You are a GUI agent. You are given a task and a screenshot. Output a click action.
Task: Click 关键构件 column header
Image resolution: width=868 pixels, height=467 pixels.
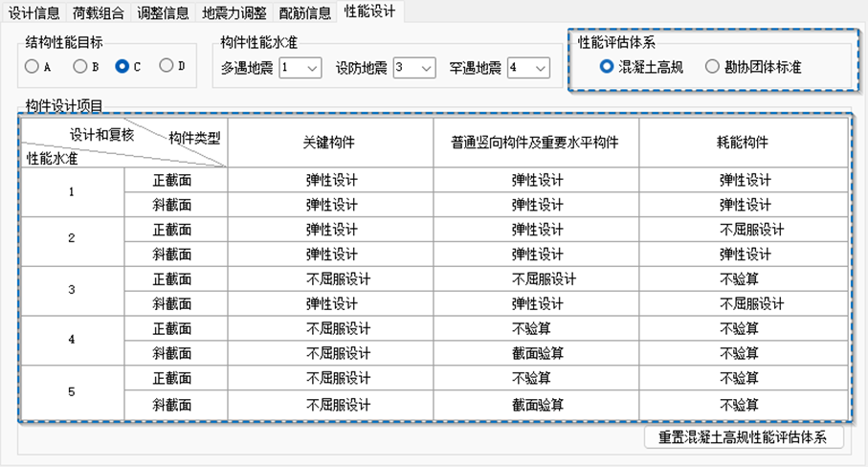click(x=330, y=143)
